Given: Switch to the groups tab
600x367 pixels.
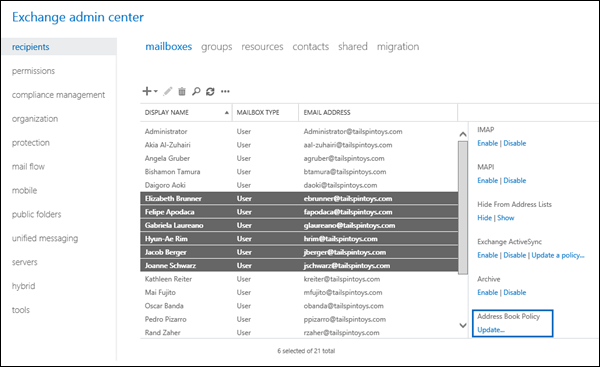Looking at the screenshot, I should click(217, 47).
